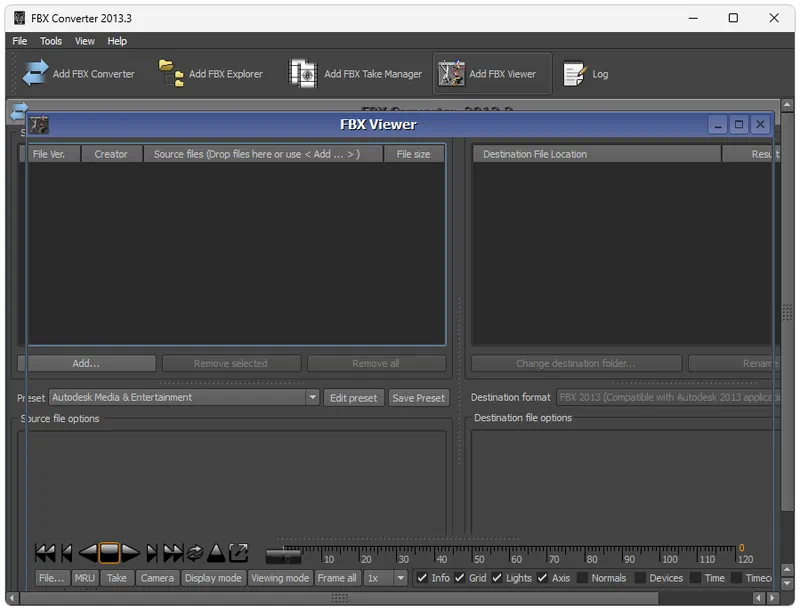This screenshot has width=800, height=610.
Task: Toggle loop playback icon
Action: [x=195, y=553]
